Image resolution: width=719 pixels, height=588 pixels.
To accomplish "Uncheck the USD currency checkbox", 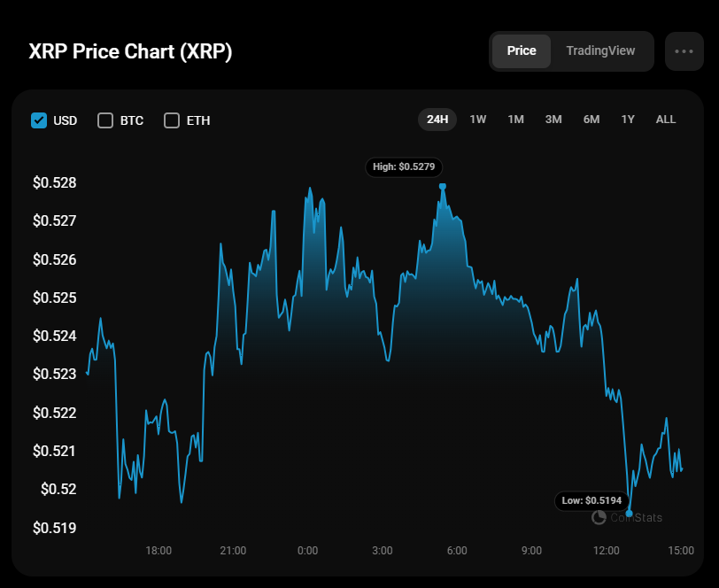I will point(39,120).
